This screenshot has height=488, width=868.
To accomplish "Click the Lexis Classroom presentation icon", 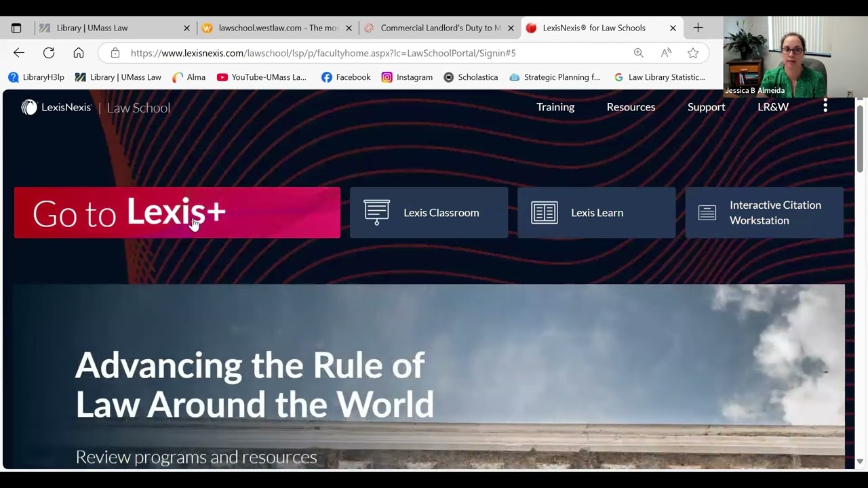I will pyautogui.click(x=376, y=212).
